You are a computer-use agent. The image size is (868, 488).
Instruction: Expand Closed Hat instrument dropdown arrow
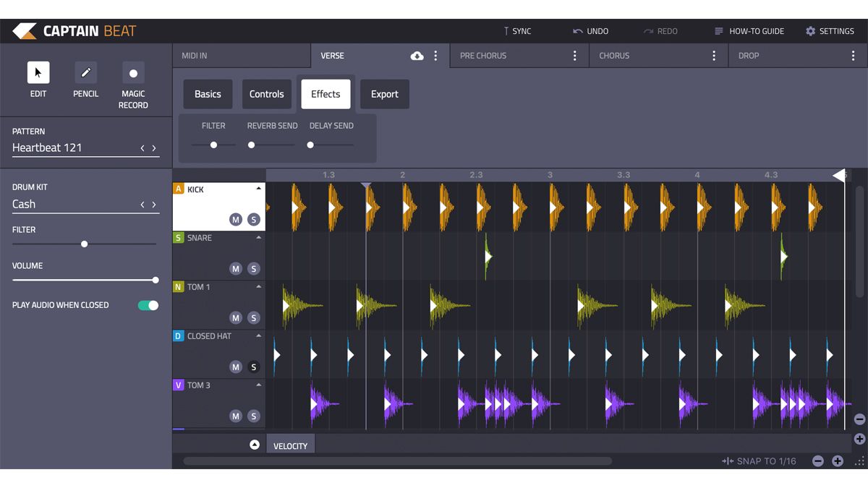click(258, 336)
